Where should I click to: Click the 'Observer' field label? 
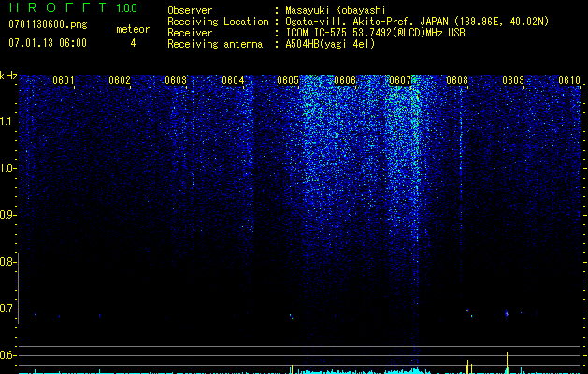tap(190, 10)
